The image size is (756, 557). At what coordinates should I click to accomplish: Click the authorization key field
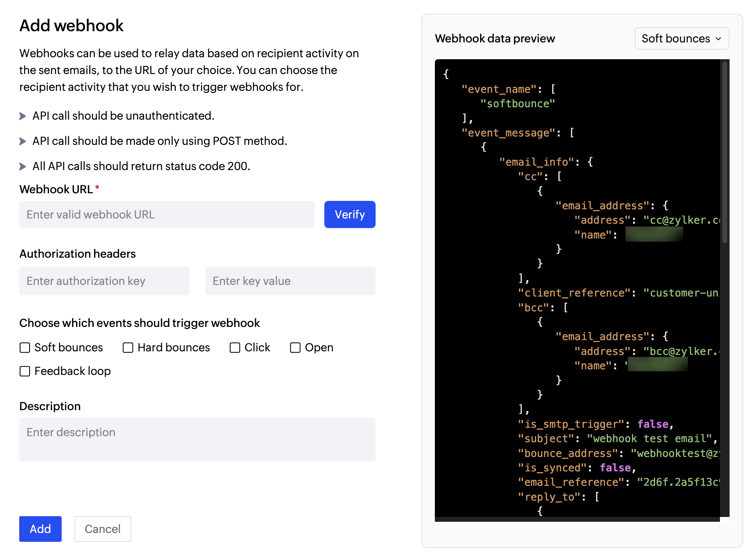point(104,281)
